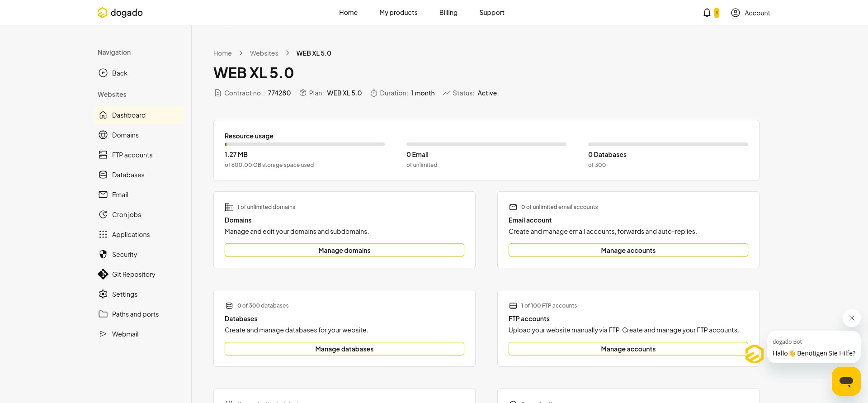This screenshot has width=868, height=403.
Task: Click 'of 600.00 GB storage space used' text
Action: tap(269, 165)
